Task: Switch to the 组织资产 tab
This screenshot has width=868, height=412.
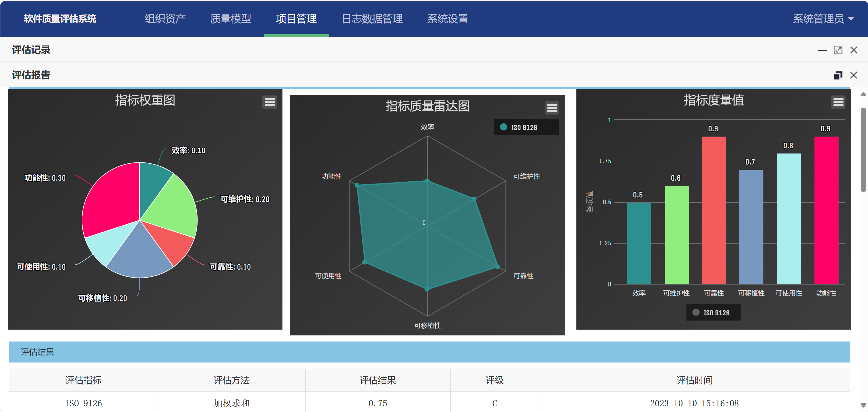Action: [165, 19]
